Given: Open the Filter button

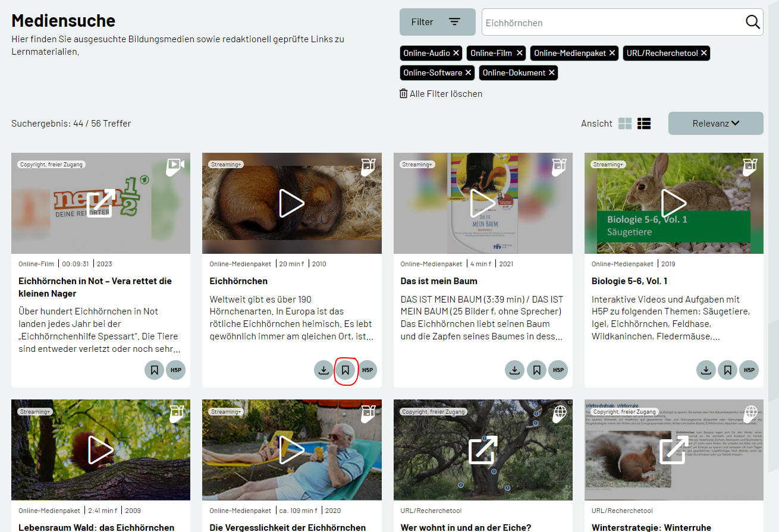Looking at the screenshot, I should pyautogui.click(x=438, y=22).
